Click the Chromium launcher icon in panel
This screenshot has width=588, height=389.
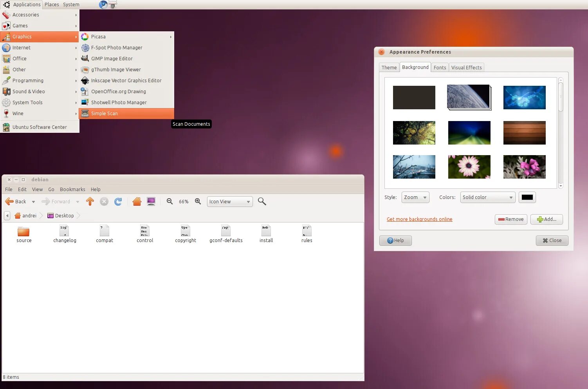(x=103, y=5)
